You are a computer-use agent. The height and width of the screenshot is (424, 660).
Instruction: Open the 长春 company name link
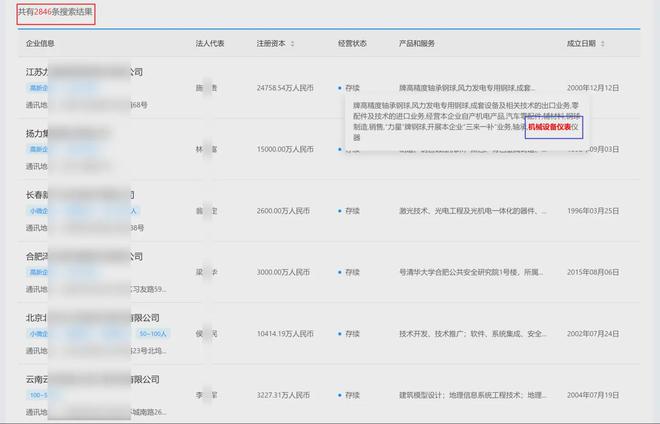click(80, 194)
